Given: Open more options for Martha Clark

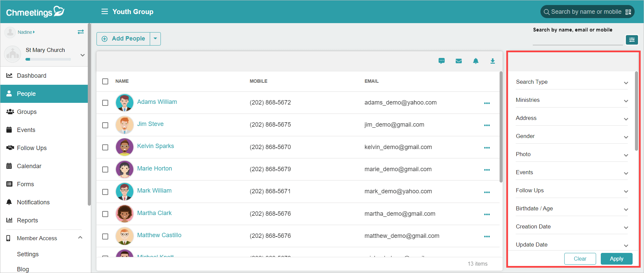Looking at the screenshot, I should (487, 214).
